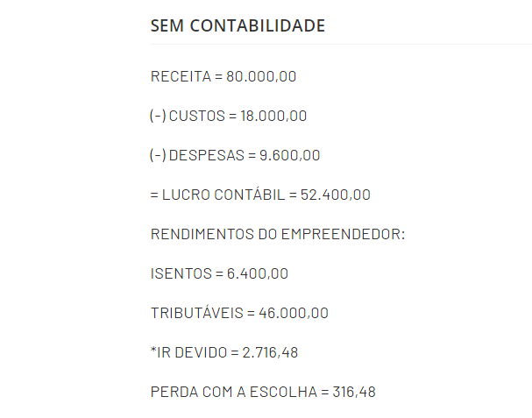Click the value 316,48

pyautogui.click(x=354, y=392)
